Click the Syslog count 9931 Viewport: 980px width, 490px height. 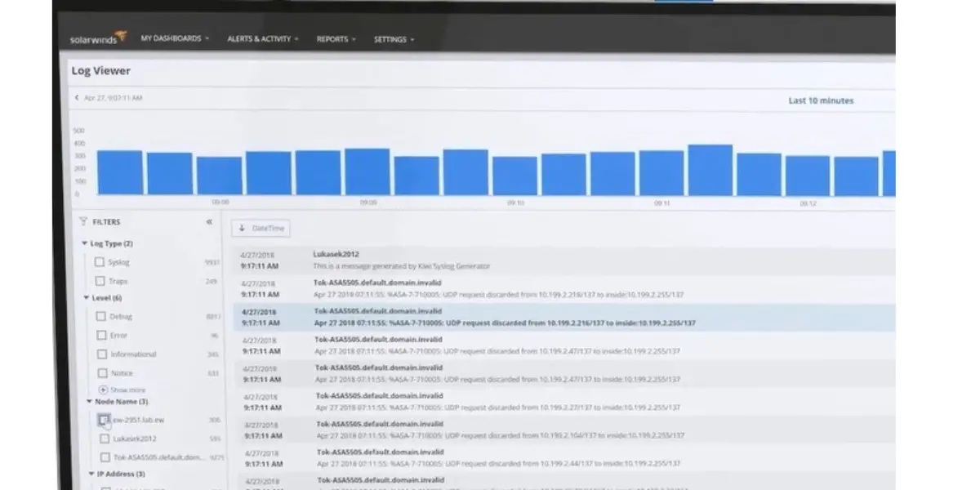[x=212, y=262]
